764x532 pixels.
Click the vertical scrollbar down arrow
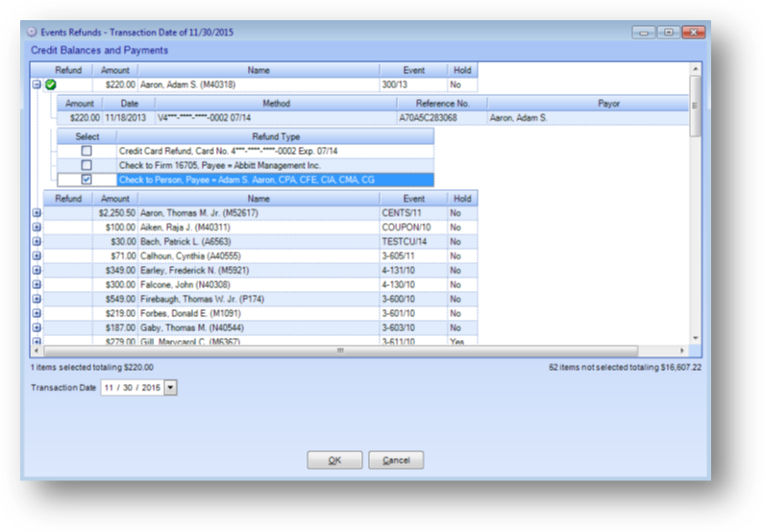click(x=696, y=338)
